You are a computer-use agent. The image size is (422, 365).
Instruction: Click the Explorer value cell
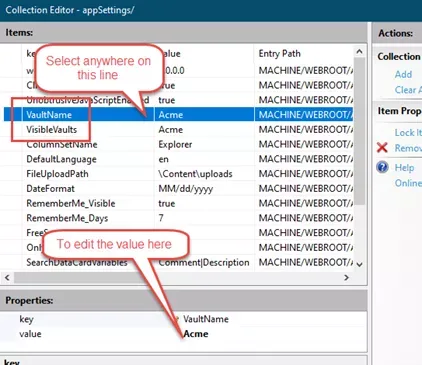tap(175, 144)
